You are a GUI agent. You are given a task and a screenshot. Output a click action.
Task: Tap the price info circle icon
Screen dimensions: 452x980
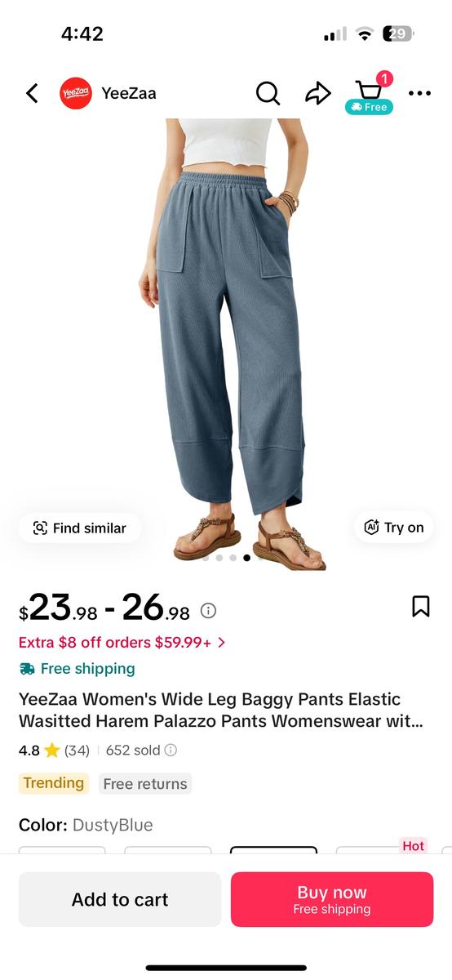(208, 611)
